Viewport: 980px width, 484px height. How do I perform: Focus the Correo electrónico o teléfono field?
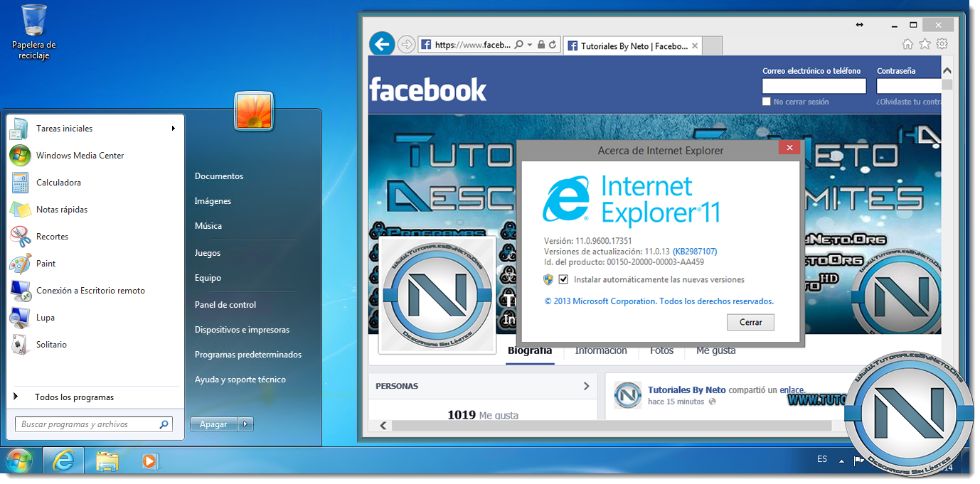click(x=814, y=86)
